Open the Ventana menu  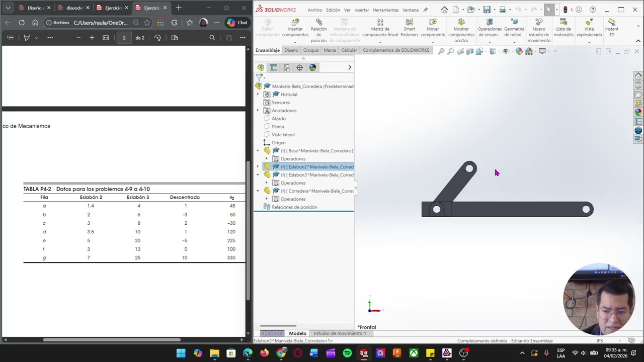[411, 10]
